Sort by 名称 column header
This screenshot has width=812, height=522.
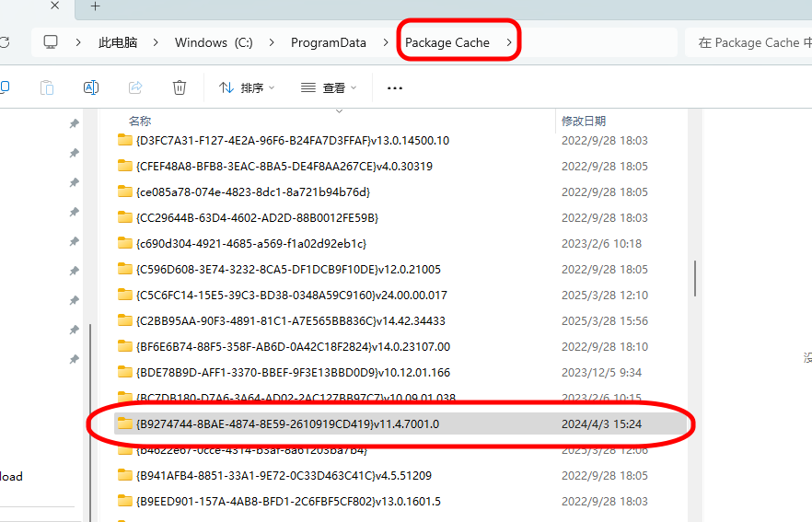click(x=140, y=122)
